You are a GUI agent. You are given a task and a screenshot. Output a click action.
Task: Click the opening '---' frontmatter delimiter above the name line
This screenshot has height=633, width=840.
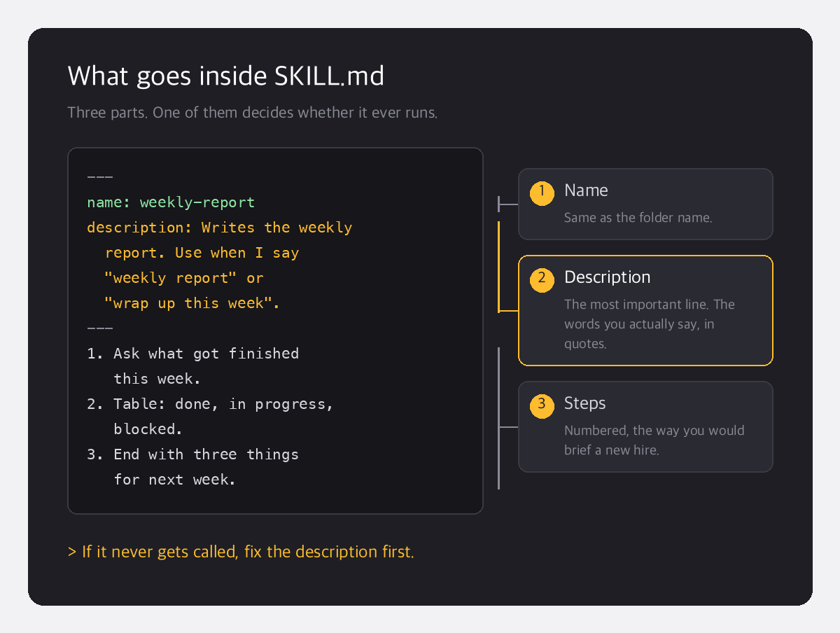[x=99, y=177]
